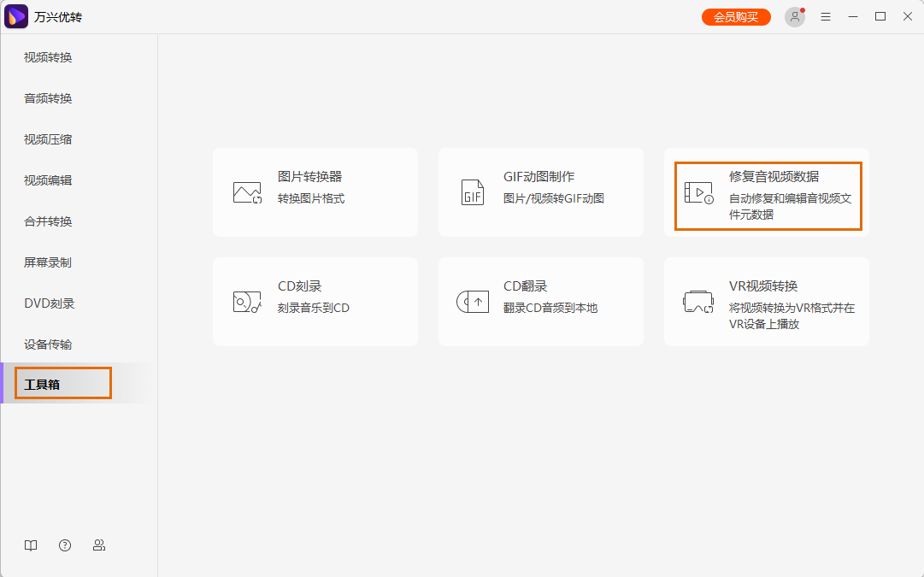Open the user guide book icon
The width and height of the screenshot is (924, 577).
31,545
